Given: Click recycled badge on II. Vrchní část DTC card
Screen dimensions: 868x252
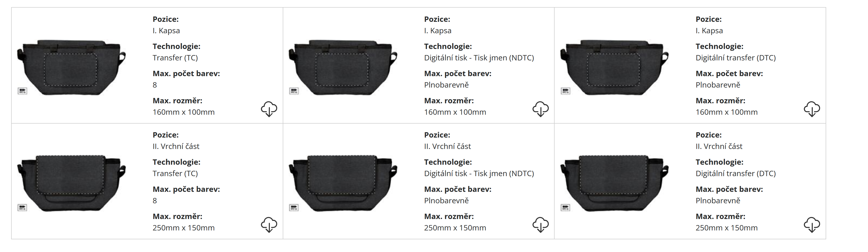Looking at the screenshot, I should coord(565,208).
